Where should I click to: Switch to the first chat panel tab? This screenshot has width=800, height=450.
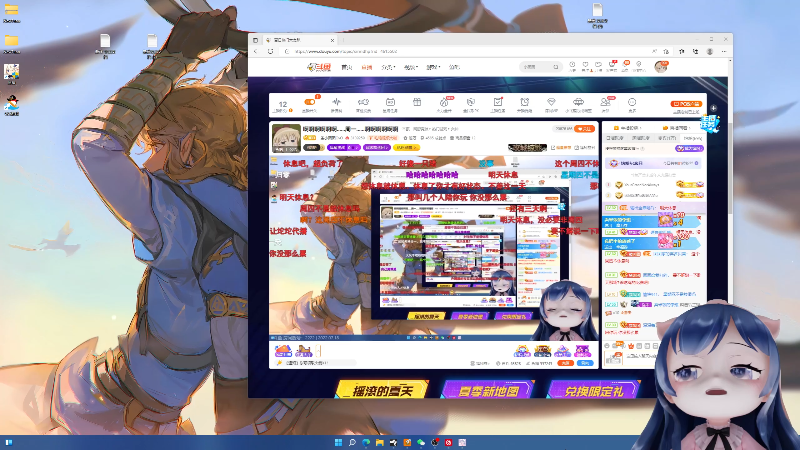(x=615, y=138)
